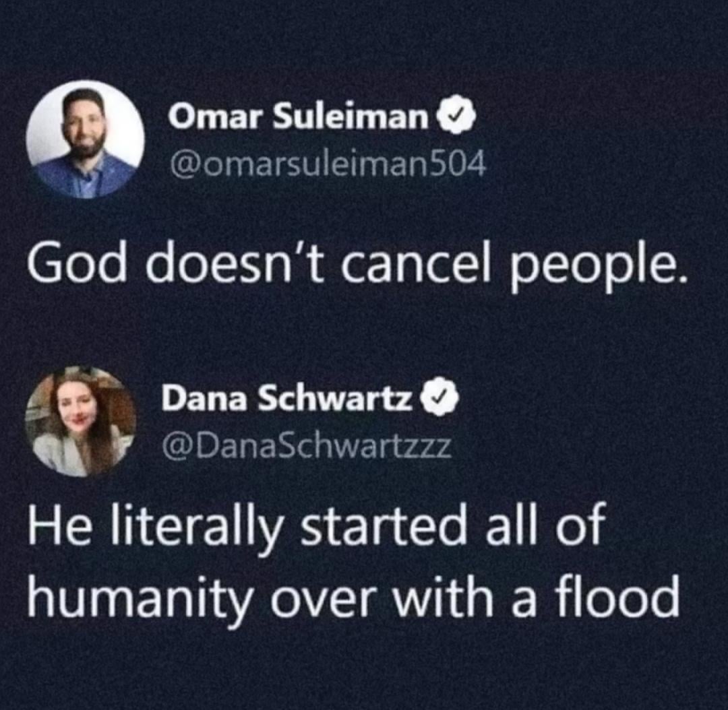Open the Dana Schwartz display name

pos(286,401)
